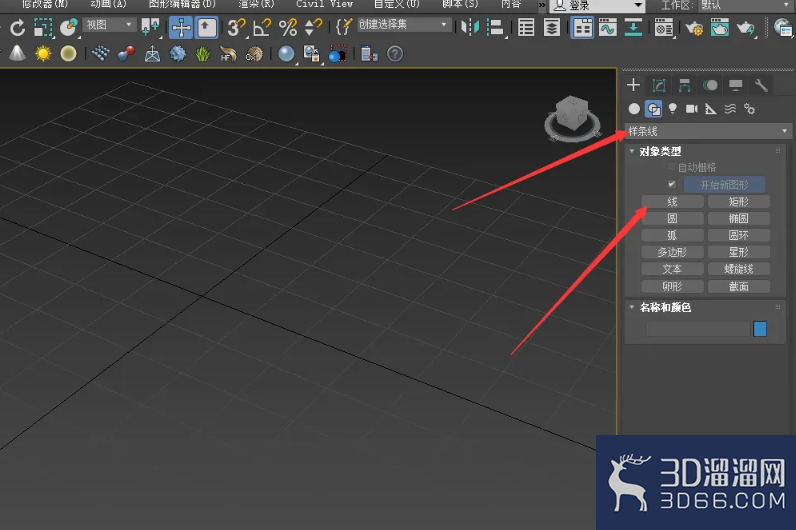Image resolution: width=796 pixels, height=530 pixels.
Task: Toggle the 3D Snaps button
Action: click(x=236, y=27)
